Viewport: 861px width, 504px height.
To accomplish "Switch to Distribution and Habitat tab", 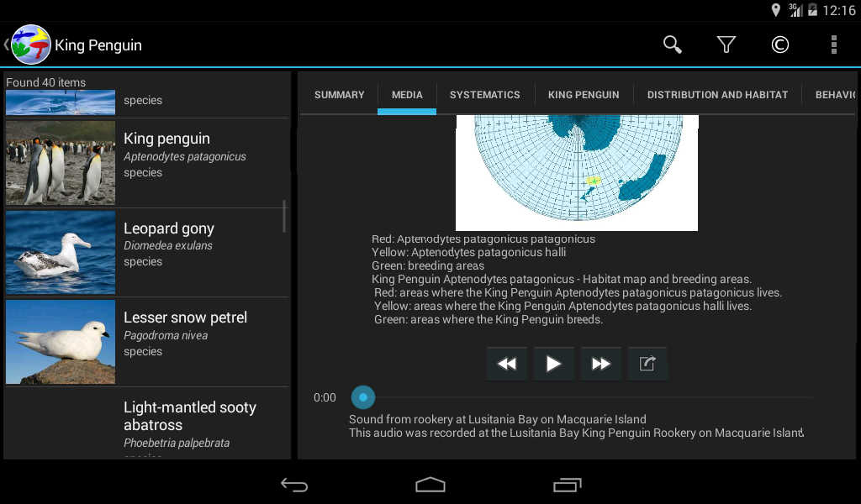I will tap(717, 95).
